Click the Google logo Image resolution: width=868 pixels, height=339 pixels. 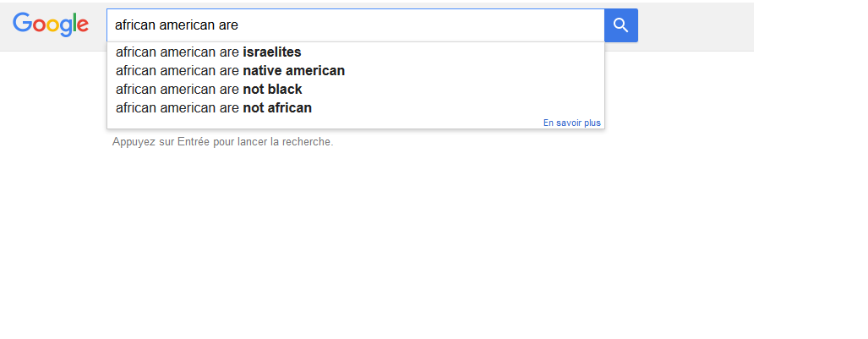51,25
